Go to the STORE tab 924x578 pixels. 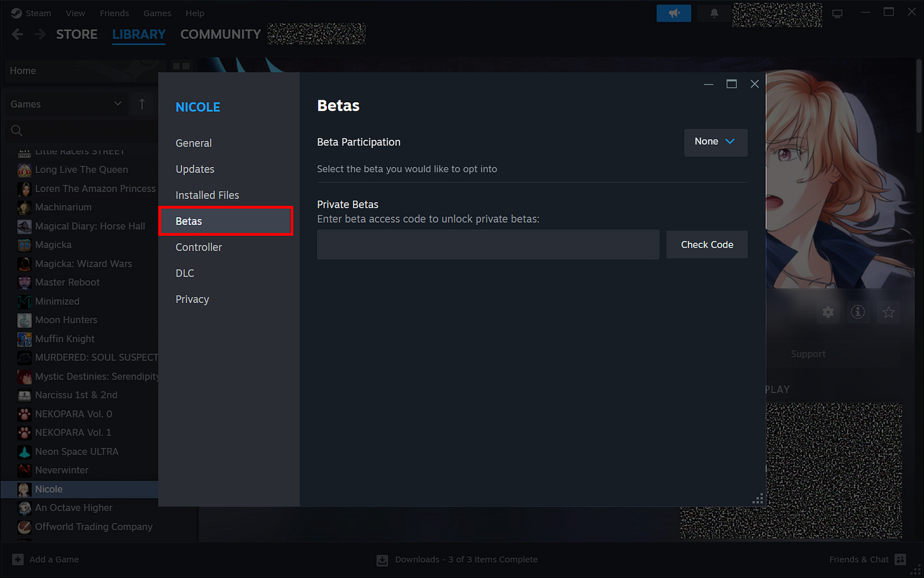tap(77, 34)
